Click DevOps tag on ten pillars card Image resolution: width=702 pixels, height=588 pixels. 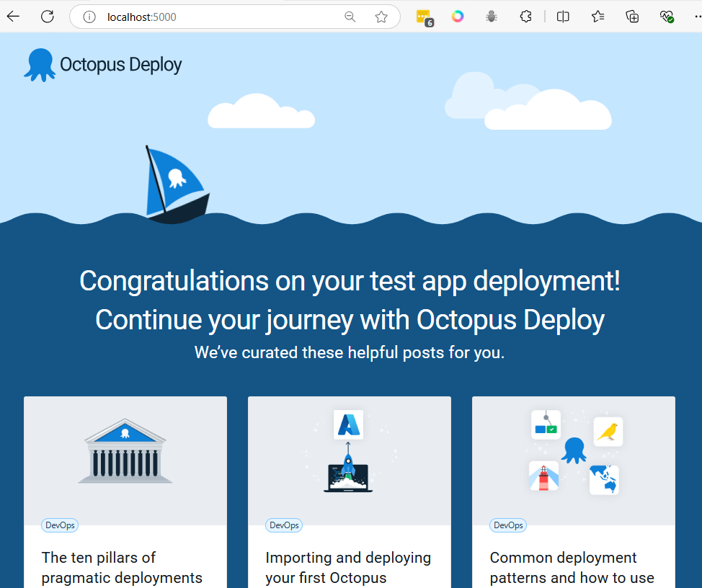pos(60,525)
